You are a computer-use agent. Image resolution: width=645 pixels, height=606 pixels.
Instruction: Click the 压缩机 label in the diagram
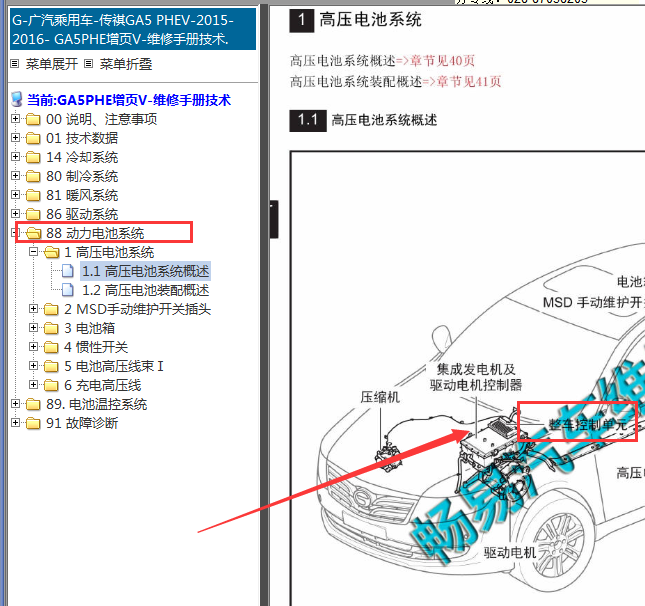click(x=380, y=397)
